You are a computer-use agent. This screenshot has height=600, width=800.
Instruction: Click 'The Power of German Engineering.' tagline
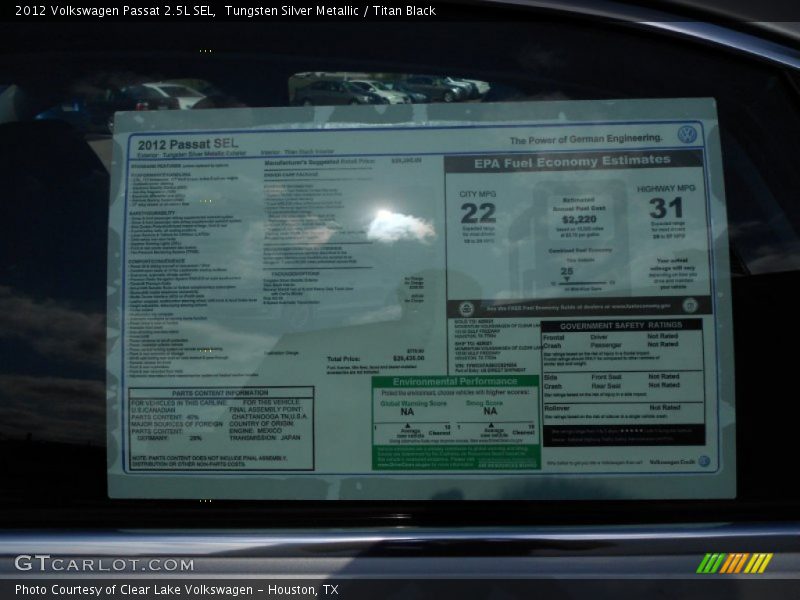coord(586,139)
